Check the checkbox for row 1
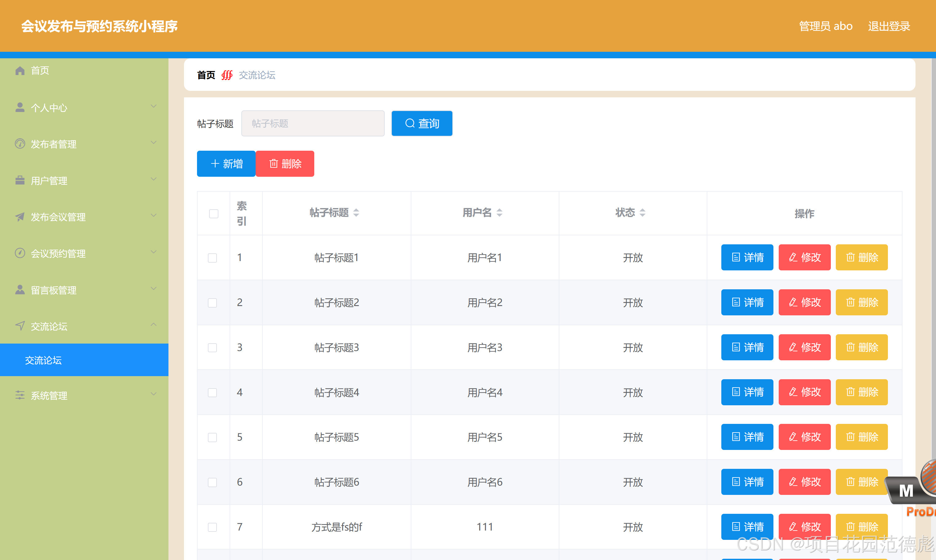Screen dimensions: 936x560 tap(213, 258)
